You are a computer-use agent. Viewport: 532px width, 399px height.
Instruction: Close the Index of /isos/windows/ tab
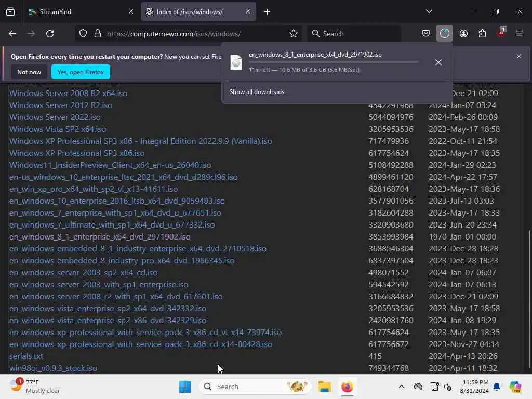pos(248,12)
